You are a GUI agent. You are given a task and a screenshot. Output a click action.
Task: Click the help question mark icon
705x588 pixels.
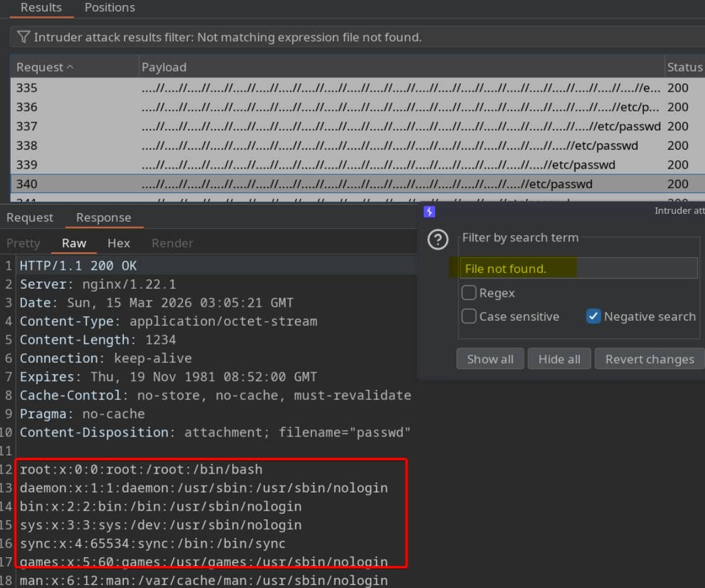click(x=438, y=240)
